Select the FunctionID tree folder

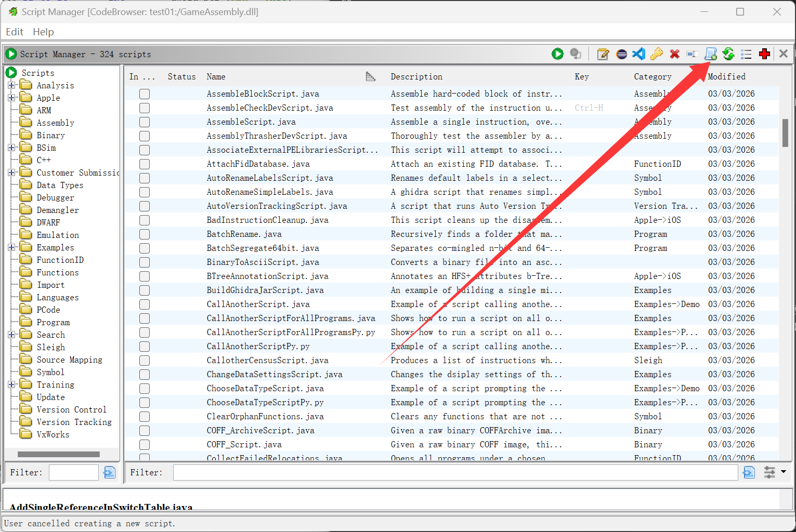coord(60,260)
